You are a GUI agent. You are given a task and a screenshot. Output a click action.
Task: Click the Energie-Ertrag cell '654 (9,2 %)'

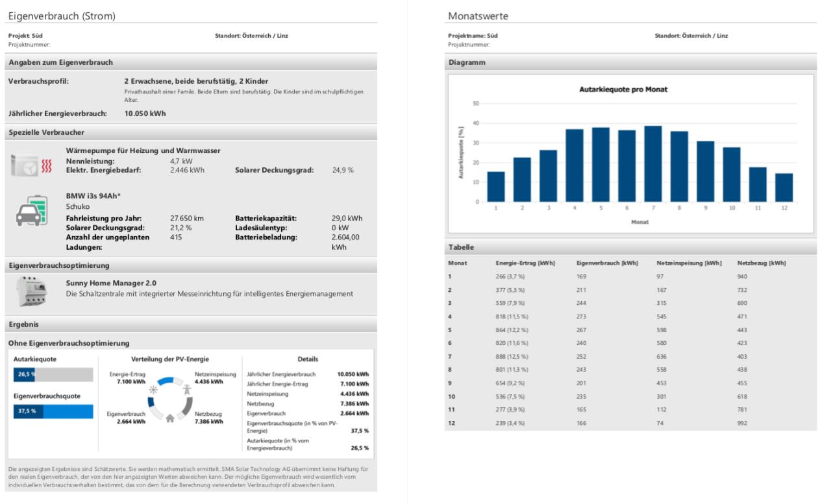pos(511,383)
